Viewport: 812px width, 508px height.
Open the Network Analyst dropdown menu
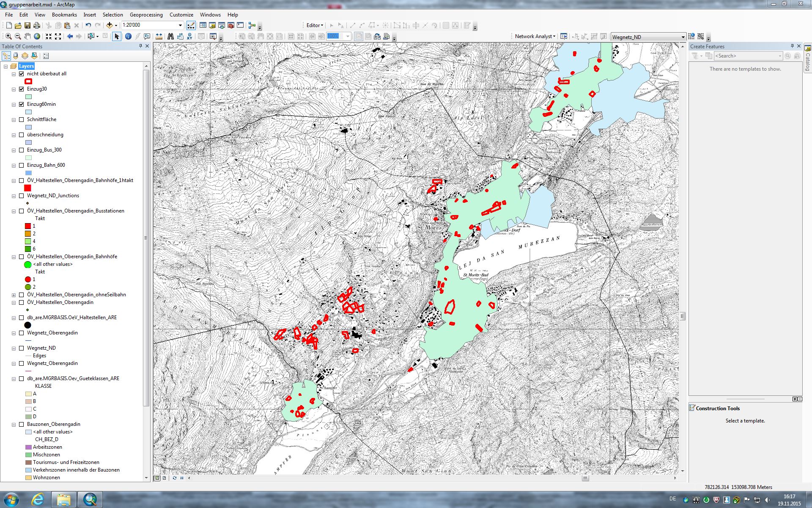(535, 36)
